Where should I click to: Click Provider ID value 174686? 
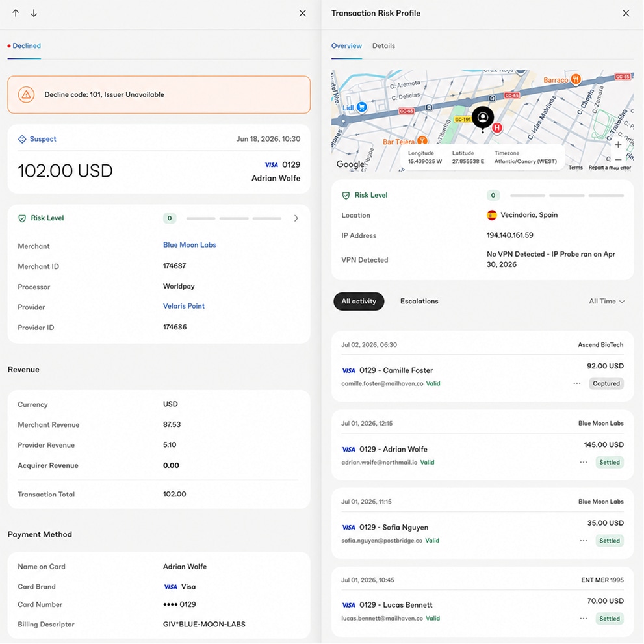coord(175,327)
